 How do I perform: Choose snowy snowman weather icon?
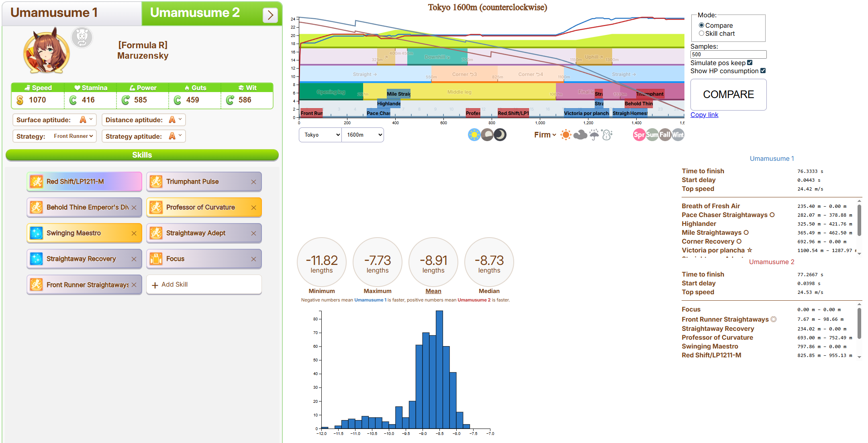607,135
